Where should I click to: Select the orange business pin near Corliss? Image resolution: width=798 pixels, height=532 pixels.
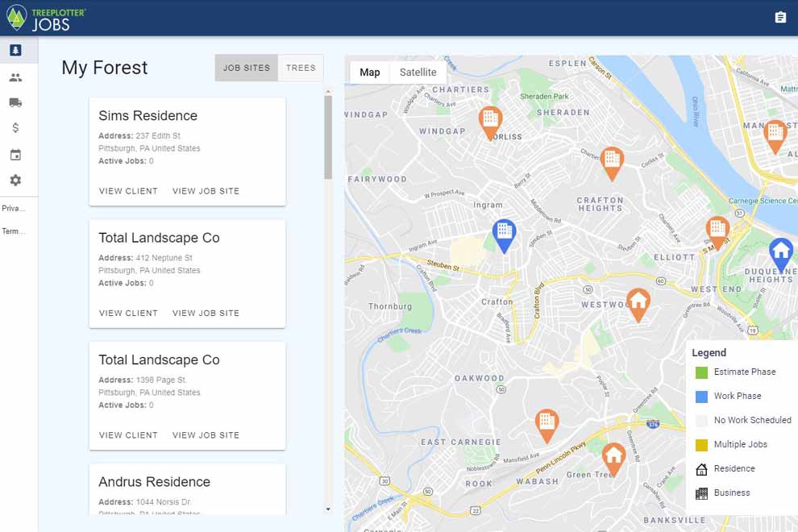point(491,123)
